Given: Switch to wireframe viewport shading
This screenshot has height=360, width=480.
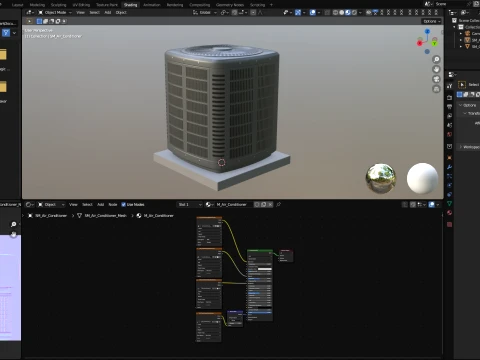Looking at the screenshot, I should coord(335,12).
